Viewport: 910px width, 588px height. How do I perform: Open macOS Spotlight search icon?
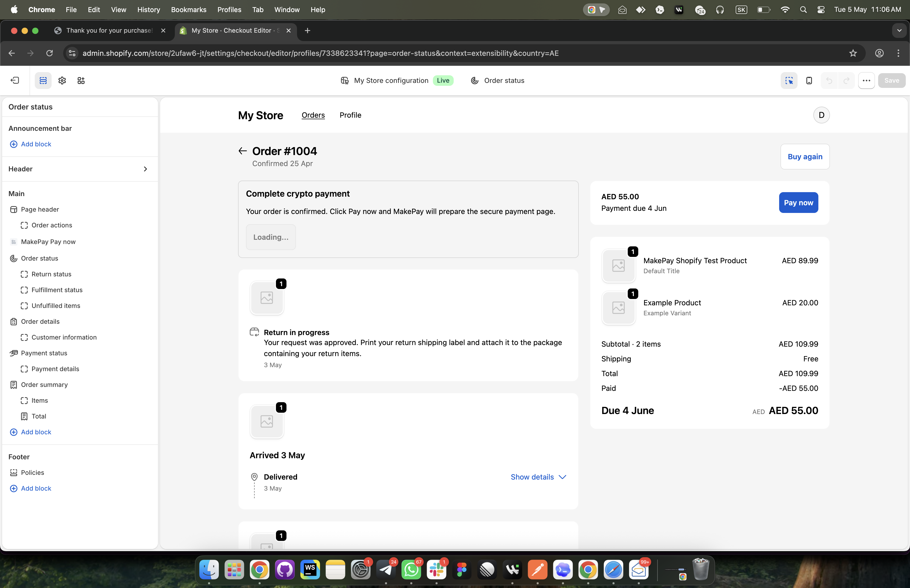(803, 9)
